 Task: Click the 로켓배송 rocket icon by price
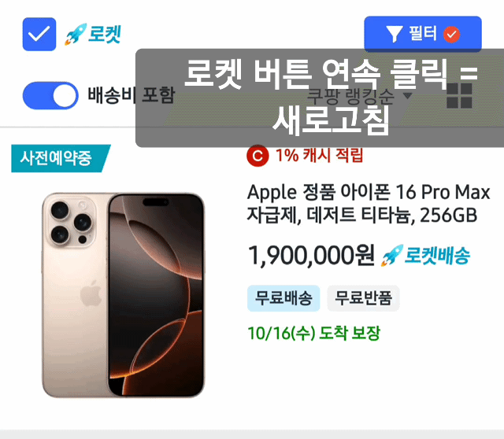(392, 256)
